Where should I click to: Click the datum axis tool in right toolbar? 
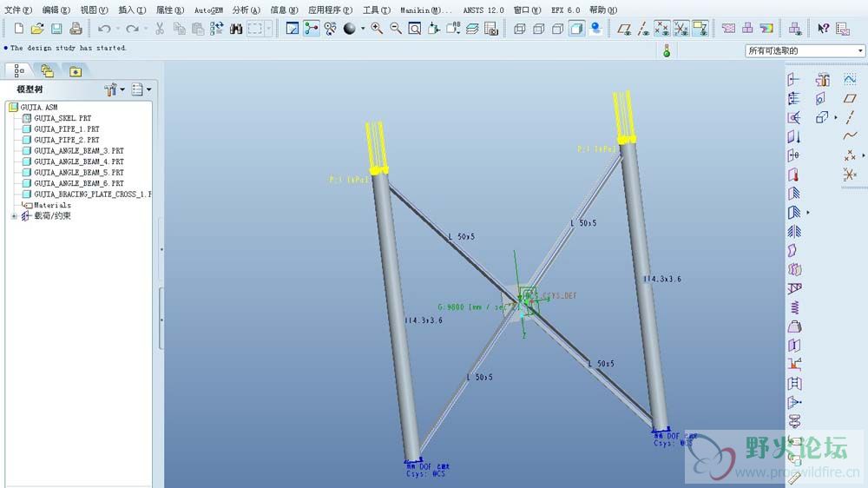850,117
